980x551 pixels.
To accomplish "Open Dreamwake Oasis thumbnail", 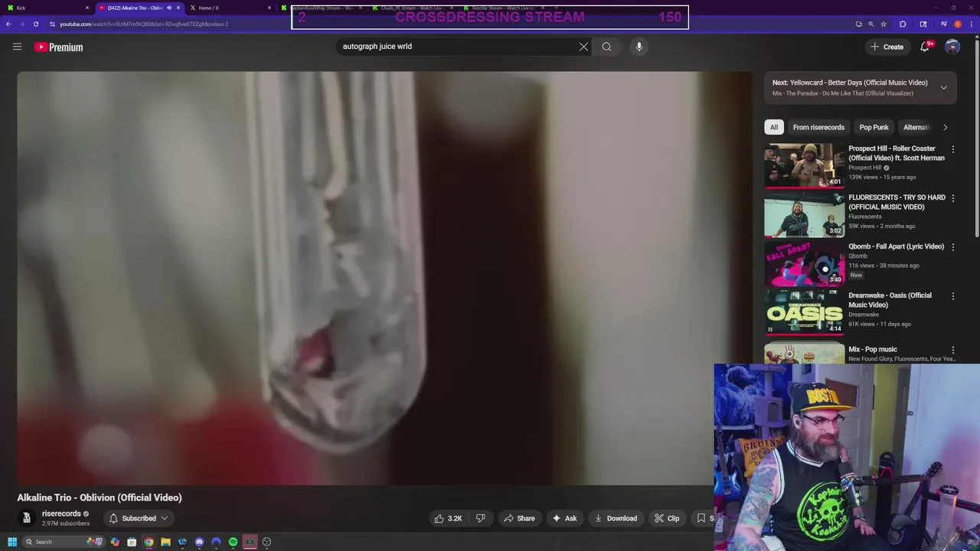I will point(804,312).
